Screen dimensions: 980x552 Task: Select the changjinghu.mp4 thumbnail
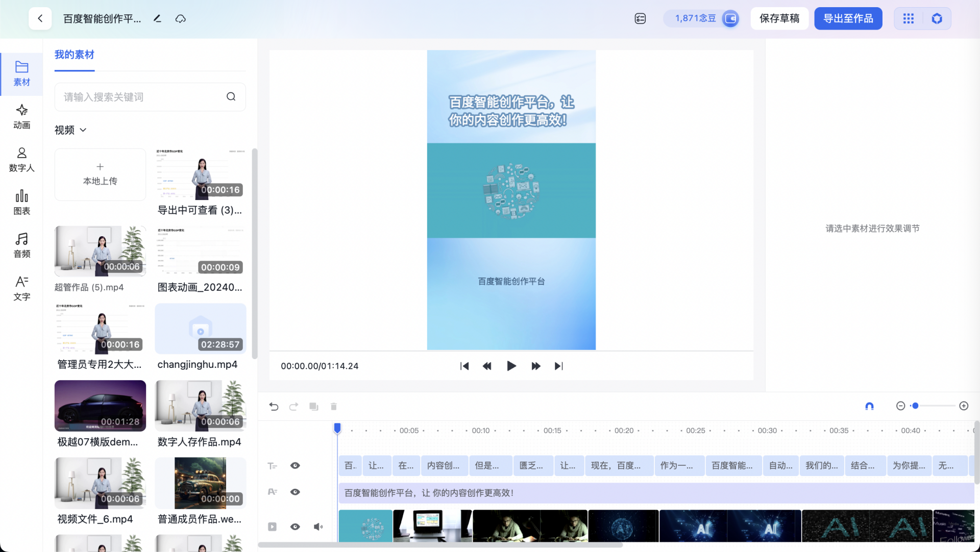pos(200,329)
